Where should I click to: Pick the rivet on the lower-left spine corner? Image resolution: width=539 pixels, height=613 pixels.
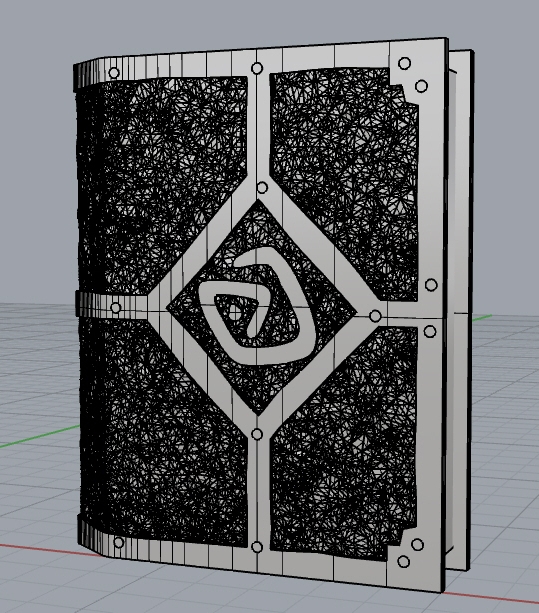tap(119, 542)
